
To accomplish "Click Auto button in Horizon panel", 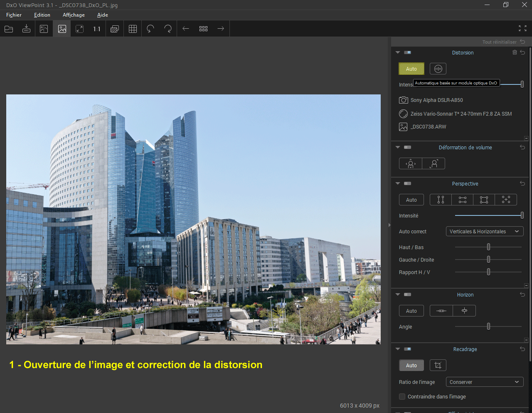I will tap(411, 311).
